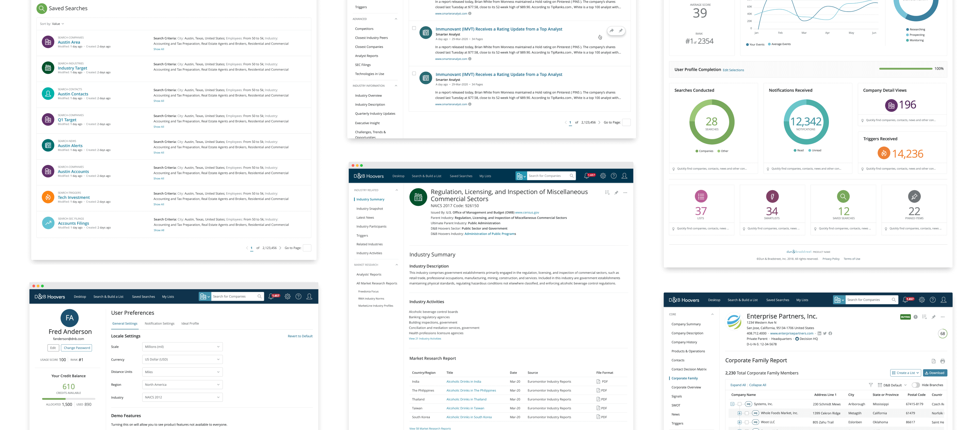Open the Scale dropdown showing Millions (mil)
The height and width of the screenshot is (430, 980).
[182, 347]
